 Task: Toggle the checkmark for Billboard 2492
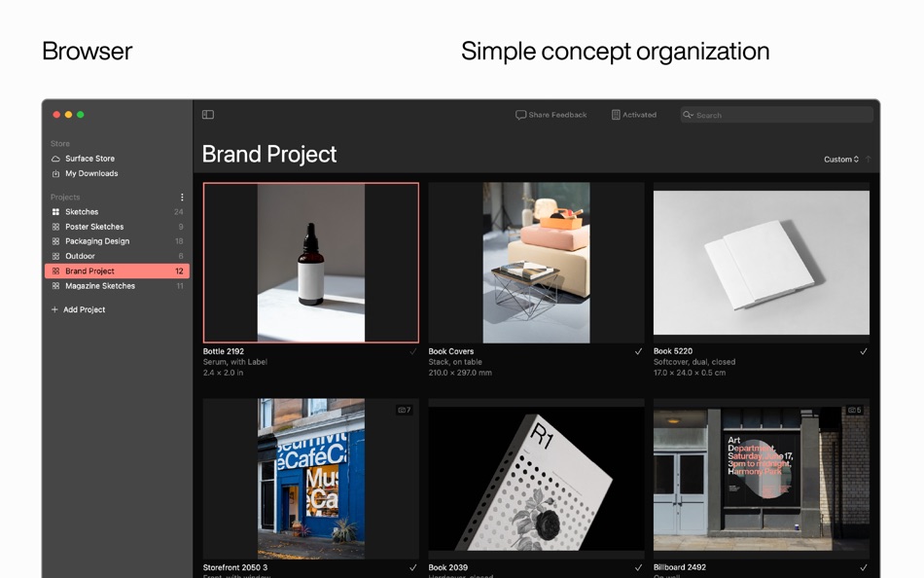pos(864,567)
